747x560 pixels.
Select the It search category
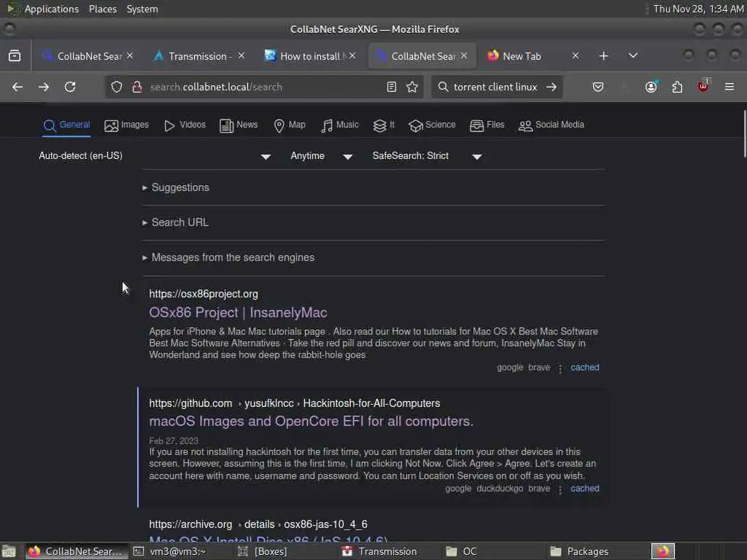coord(384,125)
